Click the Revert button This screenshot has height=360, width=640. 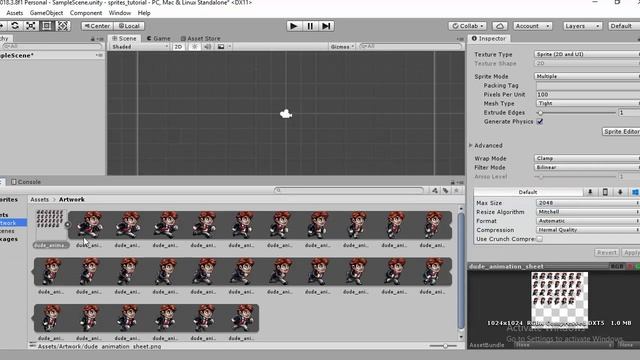point(607,253)
